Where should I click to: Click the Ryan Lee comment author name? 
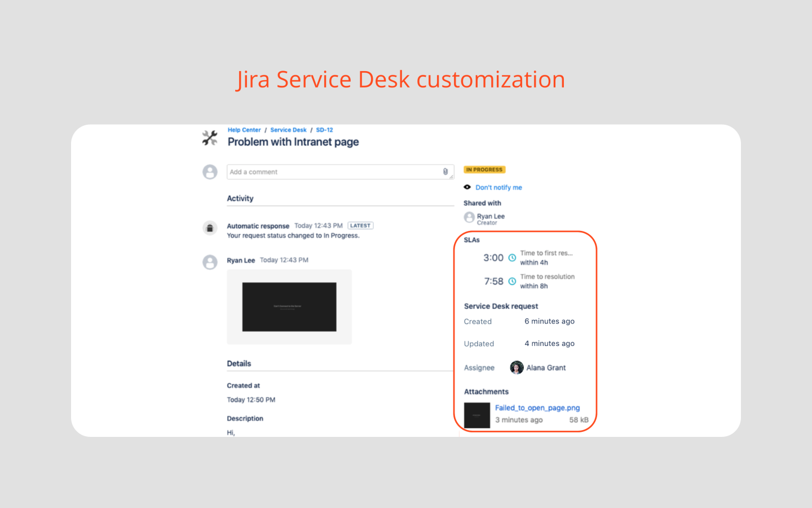coord(241,260)
